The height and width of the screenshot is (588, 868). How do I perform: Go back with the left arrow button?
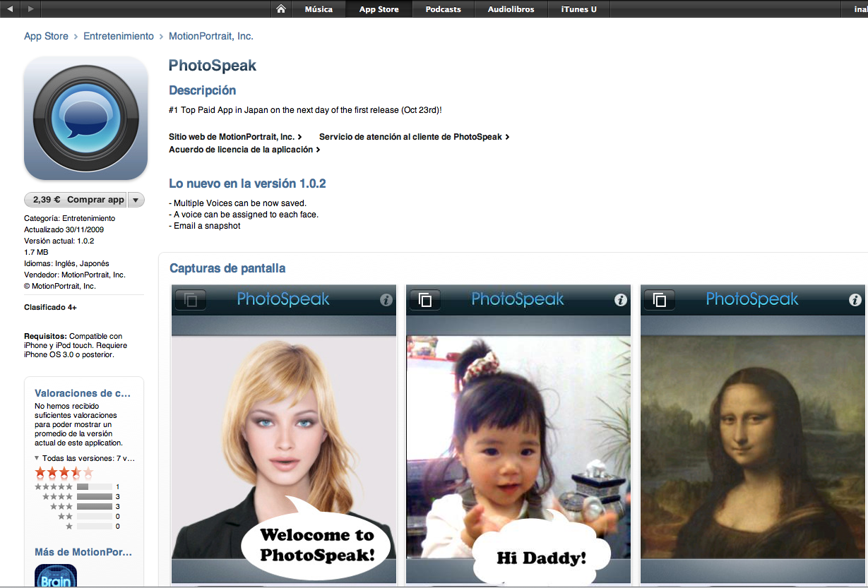[x=10, y=8]
